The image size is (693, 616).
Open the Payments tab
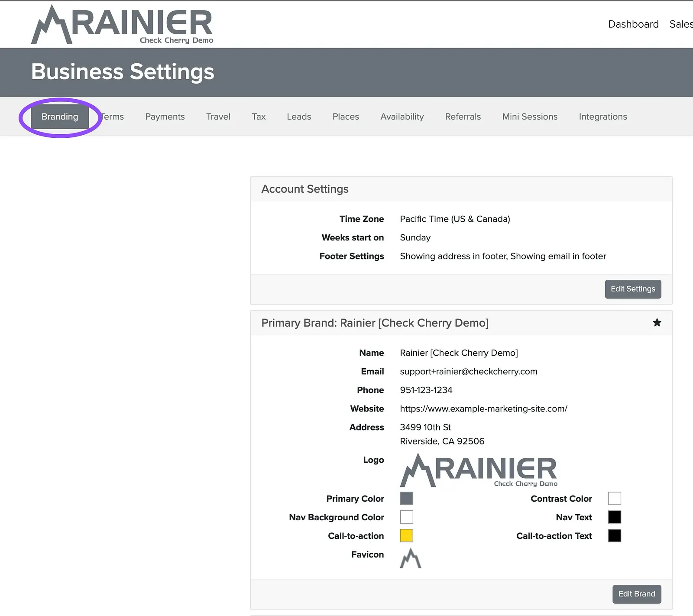[165, 117]
